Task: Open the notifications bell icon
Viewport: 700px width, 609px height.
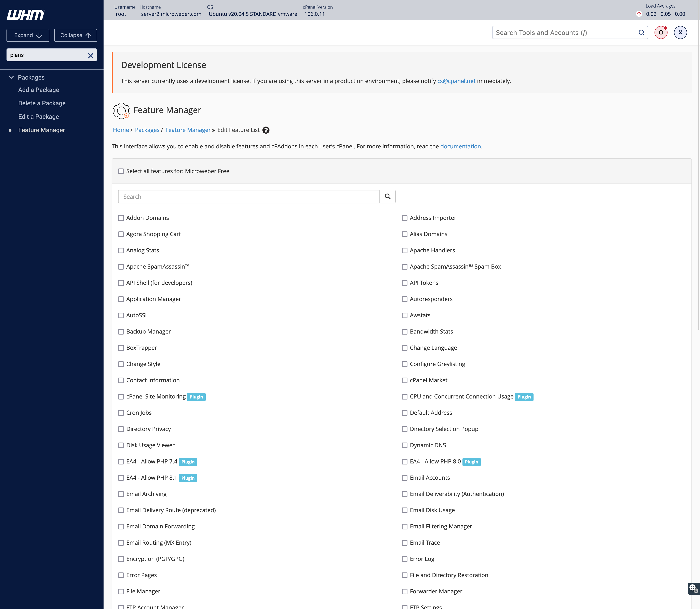Action: pos(661,33)
